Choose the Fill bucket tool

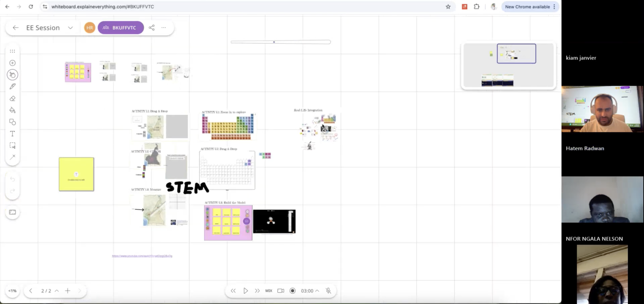click(12, 110)
